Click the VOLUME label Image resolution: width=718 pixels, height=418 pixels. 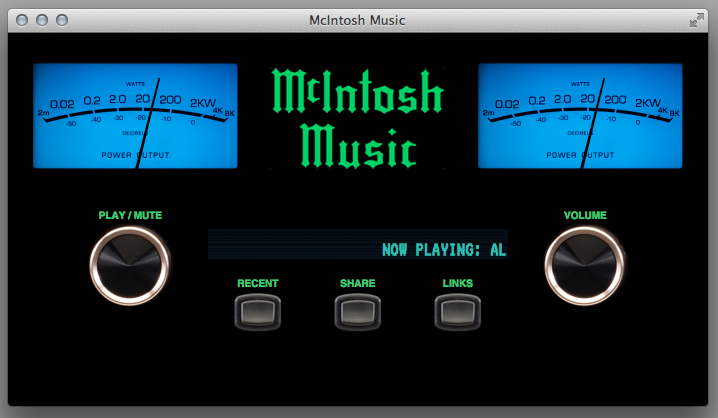[x=585, y=215]
